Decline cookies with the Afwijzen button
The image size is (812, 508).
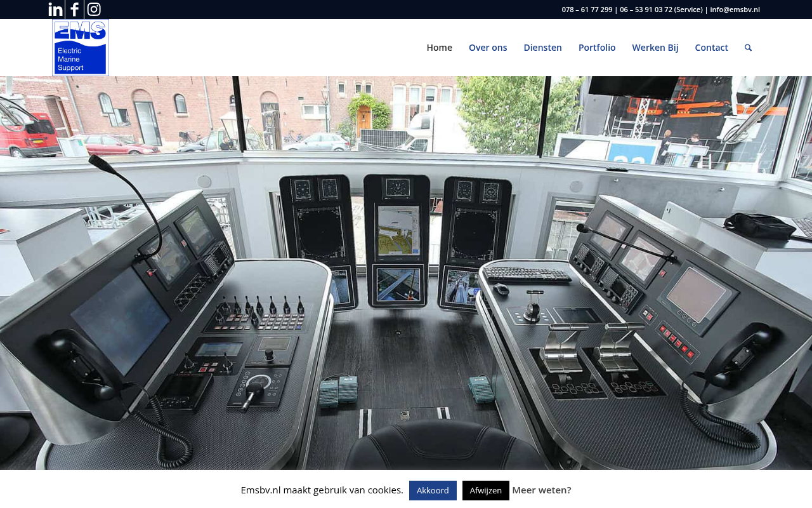[x=486, y=490]
